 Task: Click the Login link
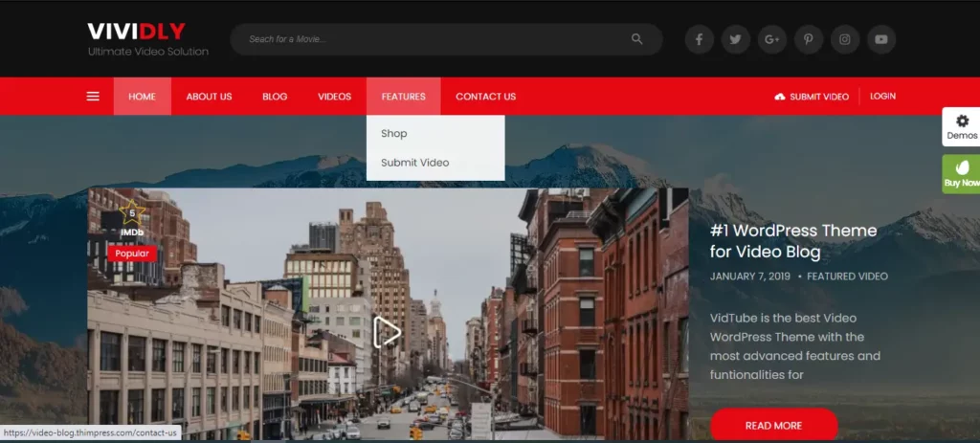point(882,97)
